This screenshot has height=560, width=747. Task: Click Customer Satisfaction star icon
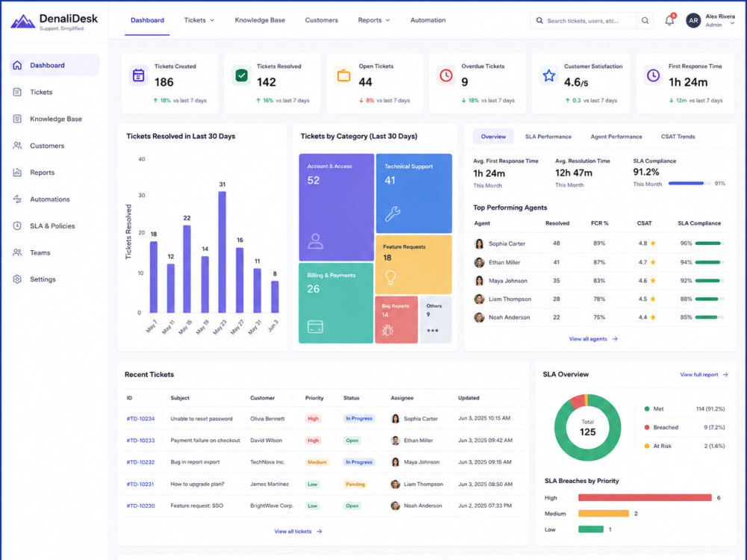click(549, 75)
